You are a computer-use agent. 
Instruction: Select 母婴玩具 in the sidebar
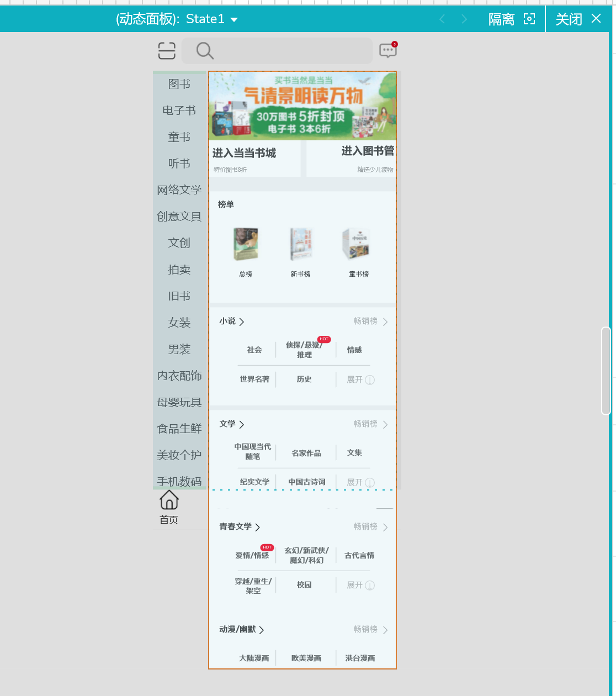coord(179,402)
